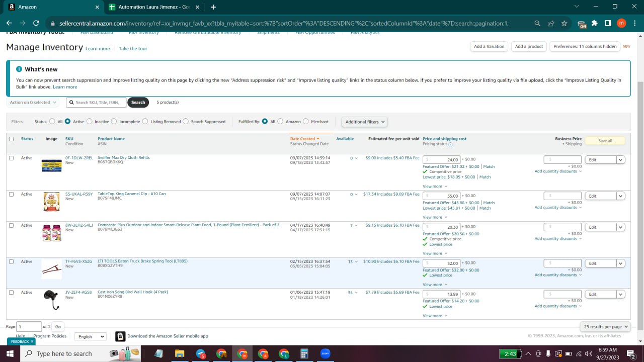
Task: Select the Listing Removed status filter
Action: (x=145, y=121)
